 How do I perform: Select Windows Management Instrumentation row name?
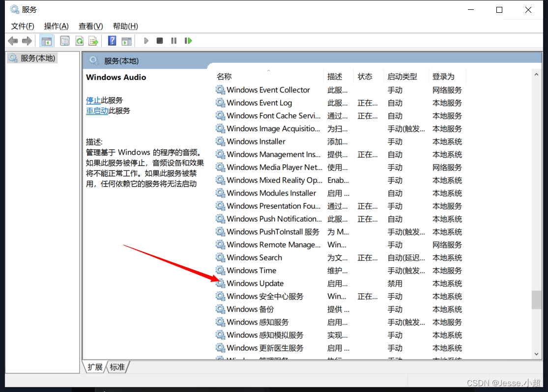274,154
